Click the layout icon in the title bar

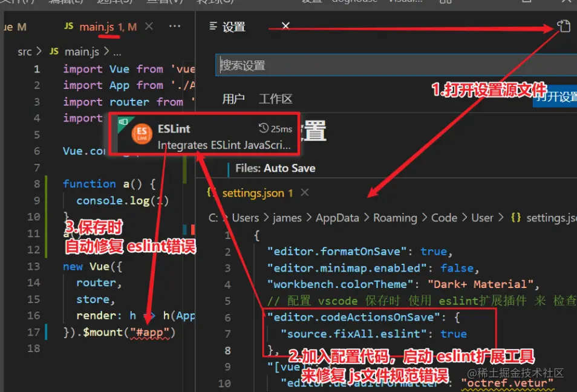[x=445, y=2]
